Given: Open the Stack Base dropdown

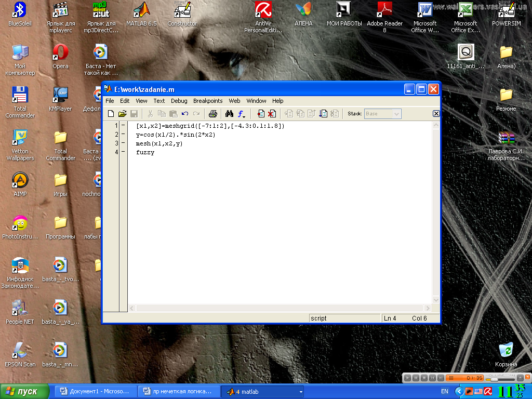Looking at the screenshot, I should 383,114.
